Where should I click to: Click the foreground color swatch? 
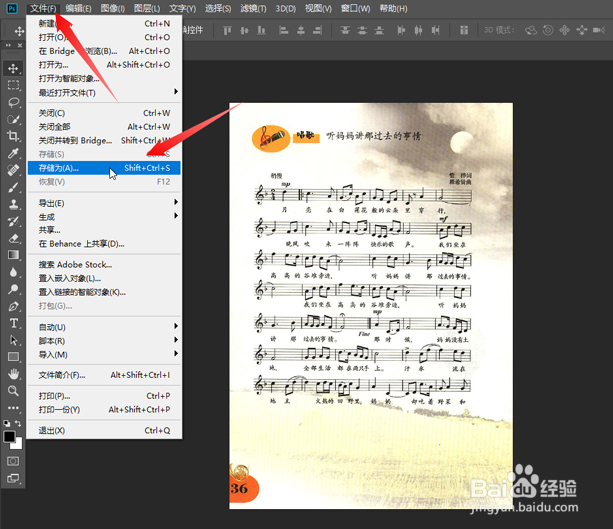(x=9, y=436)
